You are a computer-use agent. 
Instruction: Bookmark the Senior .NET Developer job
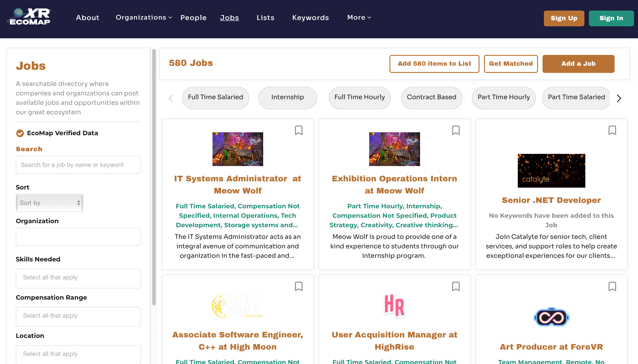pos(612,130)
